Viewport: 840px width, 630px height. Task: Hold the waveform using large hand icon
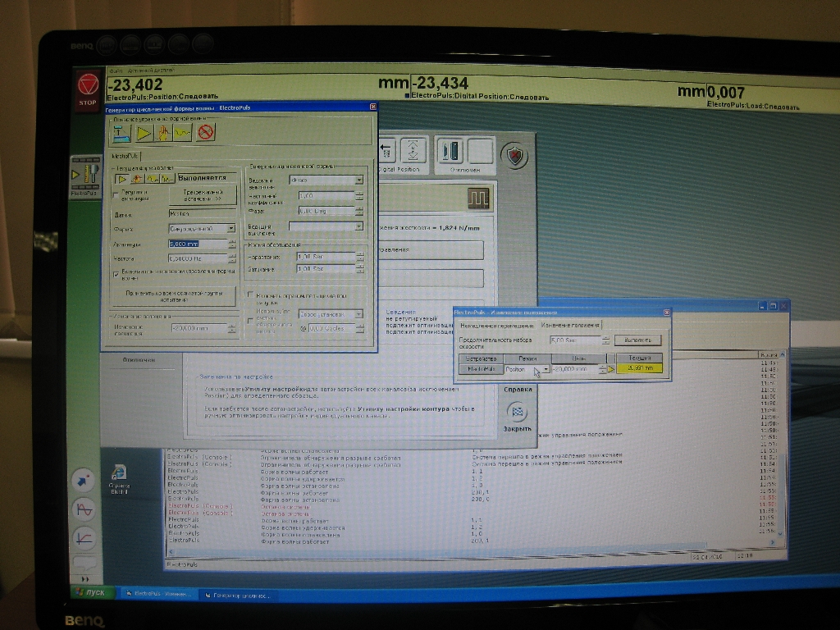pos(163,133)
